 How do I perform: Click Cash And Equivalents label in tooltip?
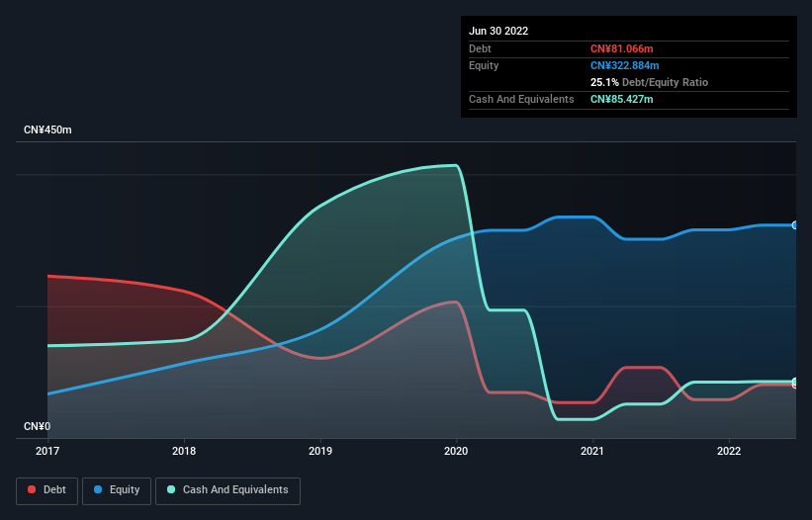pos(521,99)
